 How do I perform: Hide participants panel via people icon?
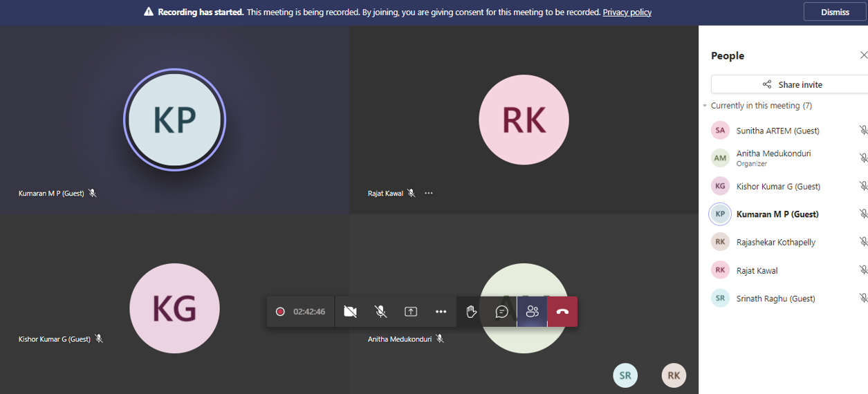pyautogui.click(x=532, y=312)
